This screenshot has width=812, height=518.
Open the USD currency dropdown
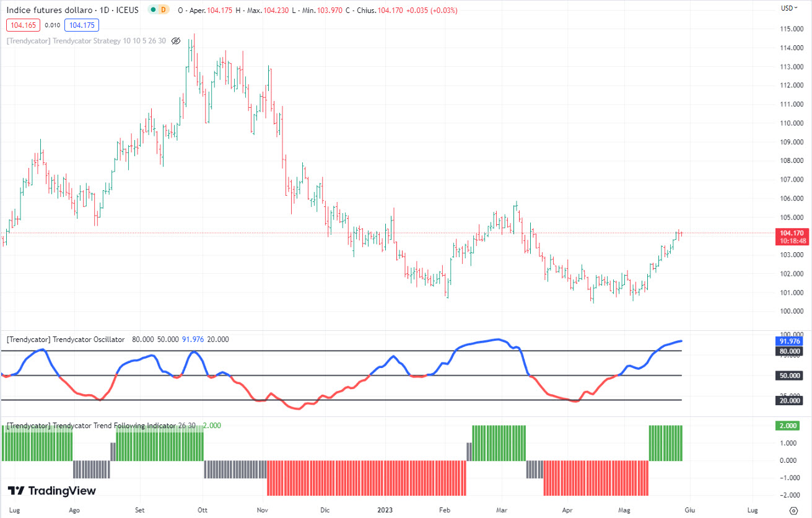(788, 8)
